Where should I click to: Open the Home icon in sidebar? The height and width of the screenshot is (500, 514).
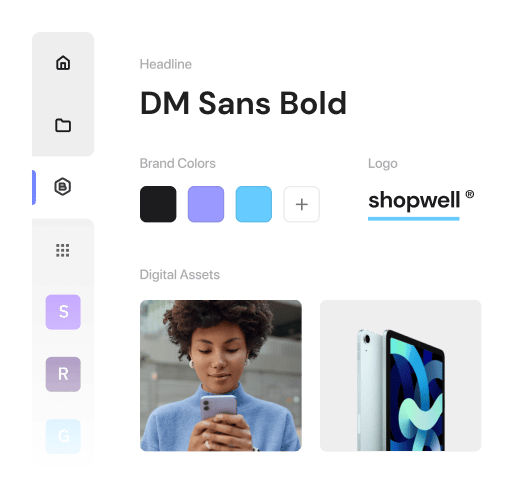pos(63,63)
